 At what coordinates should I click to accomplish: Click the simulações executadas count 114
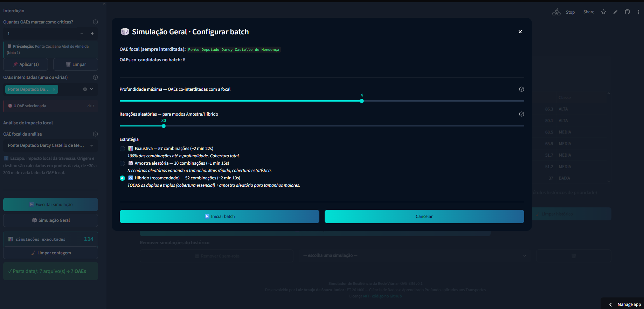[x=89, y=239]
